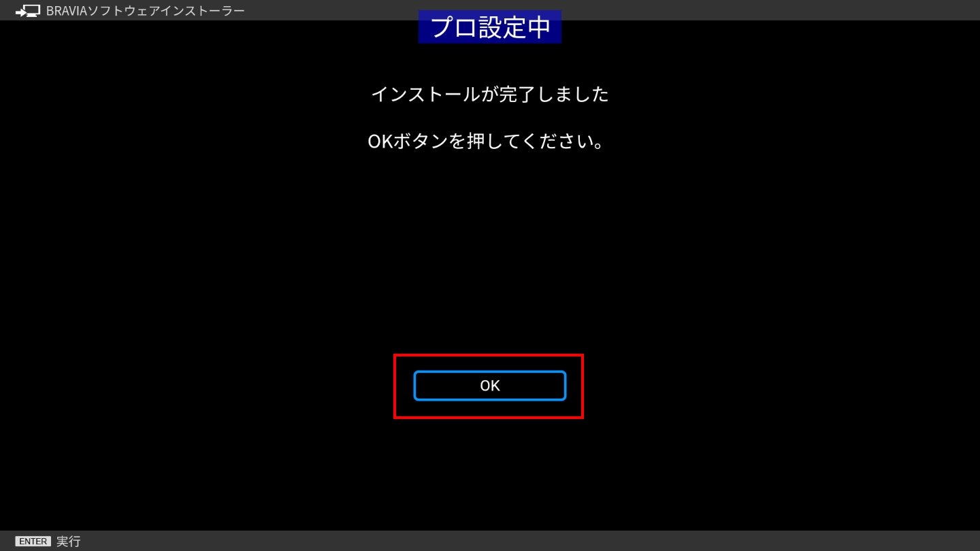Click the word BRAVIA in the header
Image resolution: width=980 pixels, height=551 pixels.
coord(67,11)
